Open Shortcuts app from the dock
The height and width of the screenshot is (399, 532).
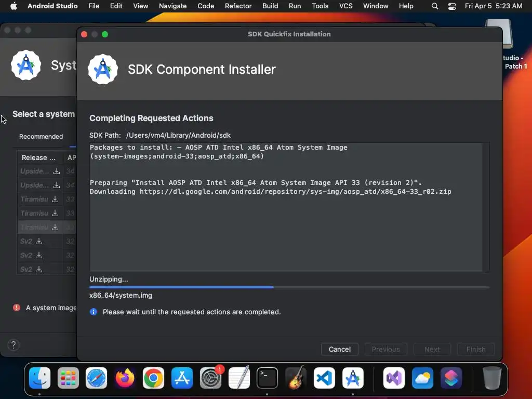(x=451, y=378)
